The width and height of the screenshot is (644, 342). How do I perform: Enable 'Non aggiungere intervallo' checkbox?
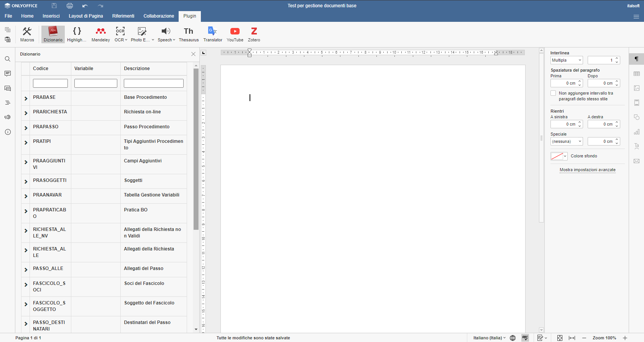click(553, 93)
